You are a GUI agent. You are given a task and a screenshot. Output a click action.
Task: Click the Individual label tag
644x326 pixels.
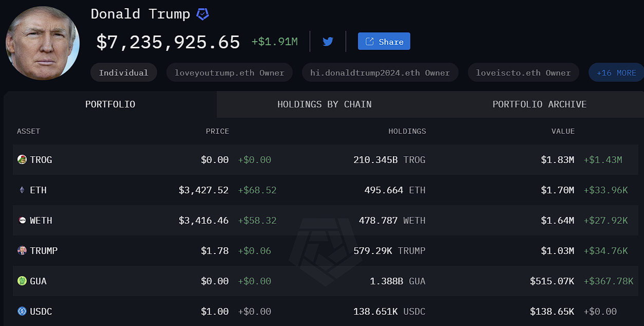point(123,73)
